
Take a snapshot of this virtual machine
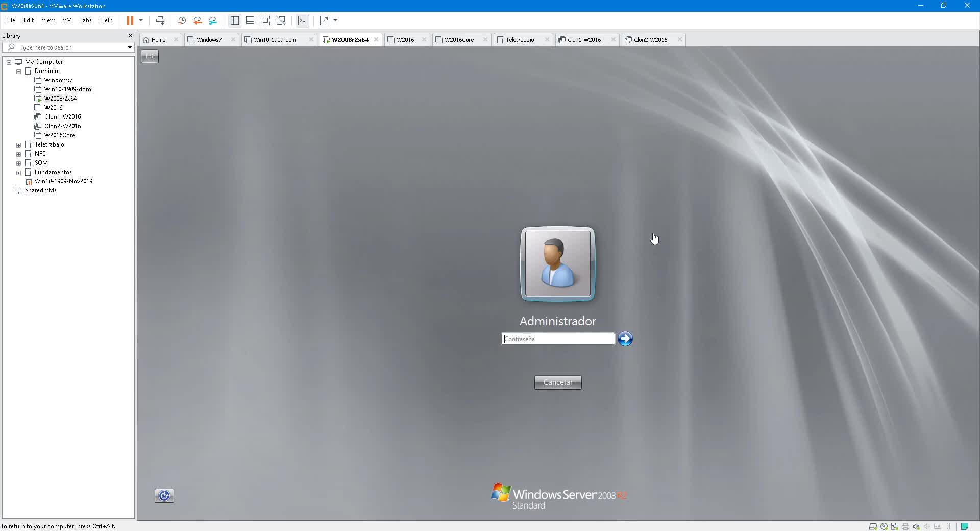(182, 20)
